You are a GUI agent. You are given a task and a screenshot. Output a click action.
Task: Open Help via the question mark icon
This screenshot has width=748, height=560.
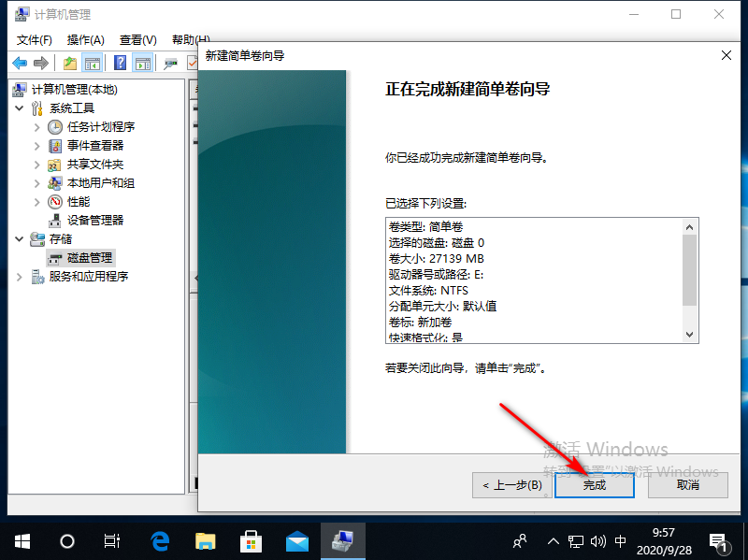(x=118, y=62)
